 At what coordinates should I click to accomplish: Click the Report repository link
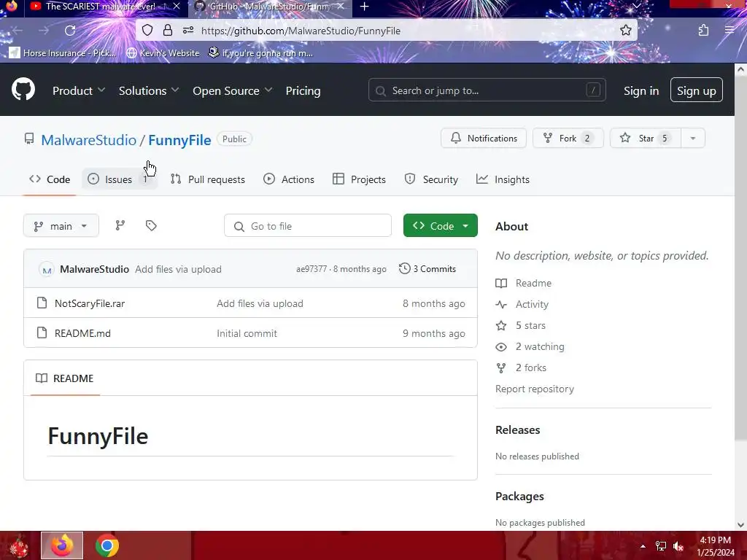535,389
